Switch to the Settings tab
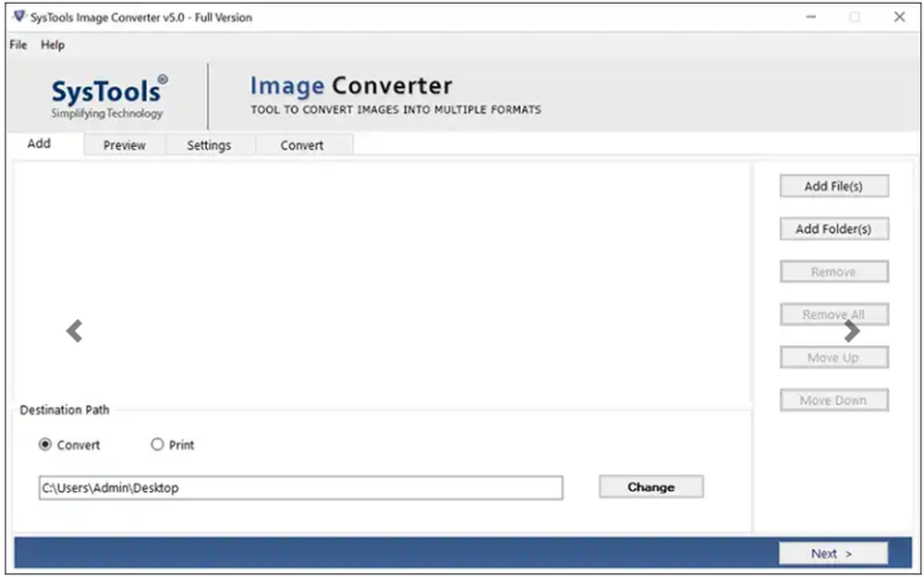 point(209,145)
